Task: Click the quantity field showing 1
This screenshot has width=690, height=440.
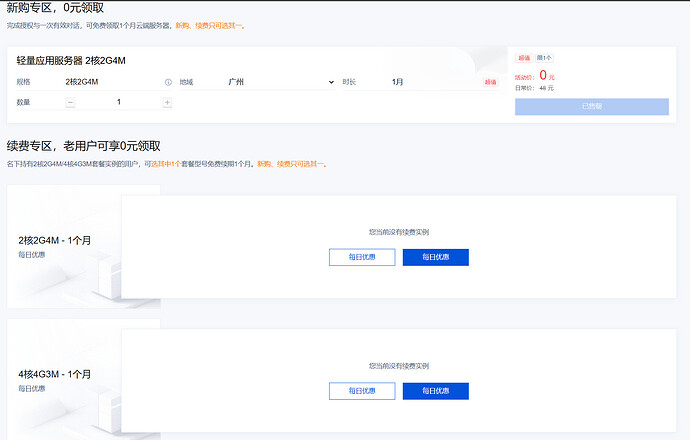Action: [119, 102]
